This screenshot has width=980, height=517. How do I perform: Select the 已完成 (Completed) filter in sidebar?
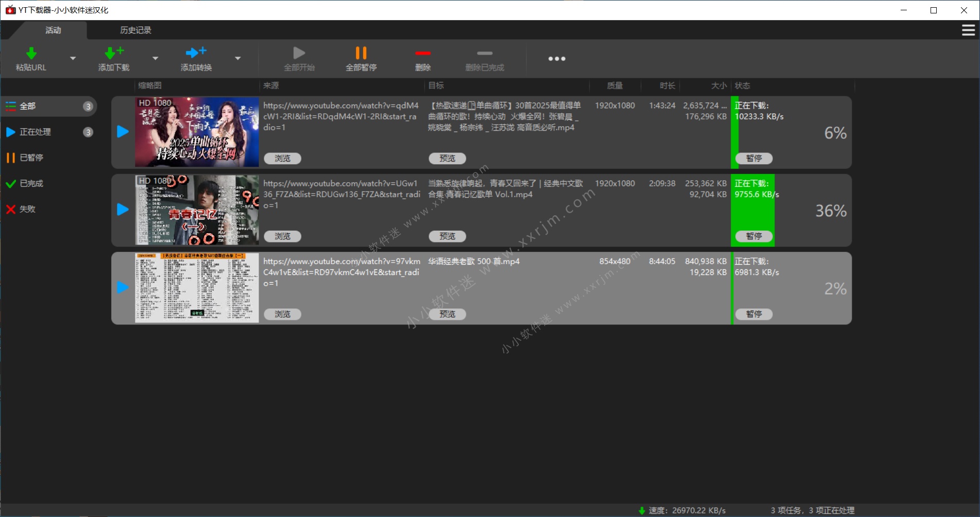(x=32, y=183)
